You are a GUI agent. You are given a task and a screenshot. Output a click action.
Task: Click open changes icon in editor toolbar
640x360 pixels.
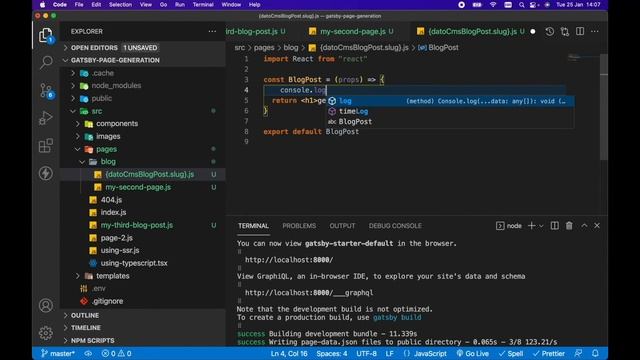point(565,31)
